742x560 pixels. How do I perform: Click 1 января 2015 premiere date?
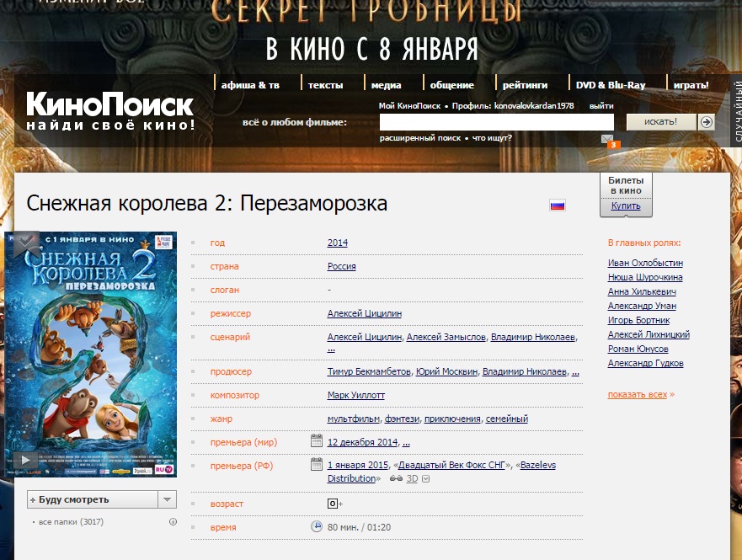(x=358, y=466)
